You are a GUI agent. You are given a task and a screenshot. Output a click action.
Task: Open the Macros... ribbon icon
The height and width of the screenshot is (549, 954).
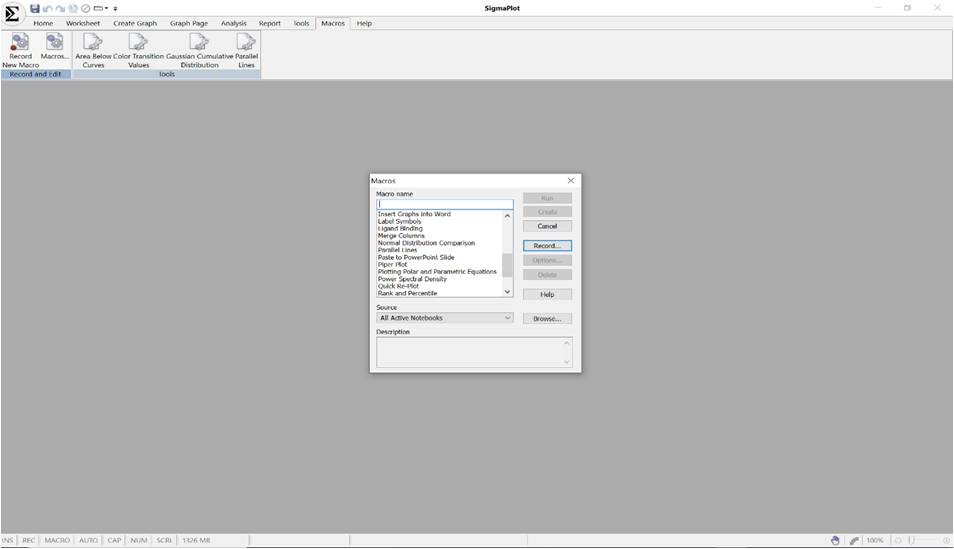54,43
